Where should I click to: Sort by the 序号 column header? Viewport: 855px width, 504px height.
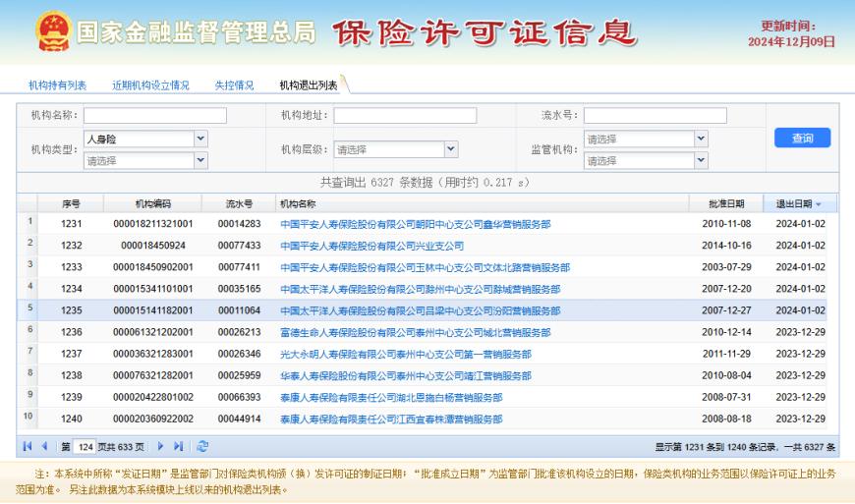(71, 203)
